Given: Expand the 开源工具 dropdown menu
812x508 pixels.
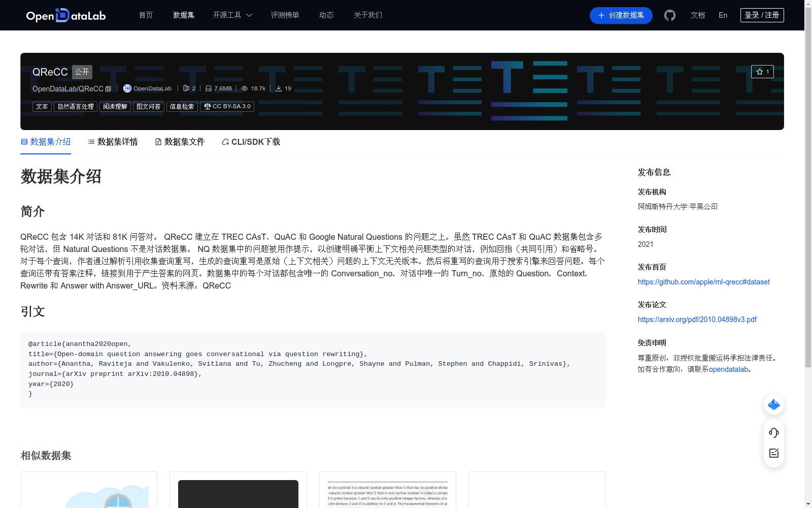Looking at the screenshot, I should pos(232,15).
